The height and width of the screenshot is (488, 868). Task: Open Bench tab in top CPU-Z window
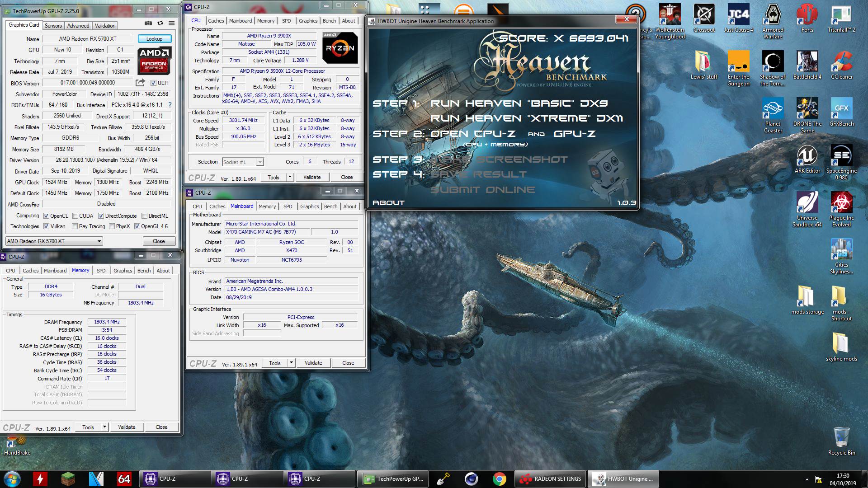tap(329, 21)
